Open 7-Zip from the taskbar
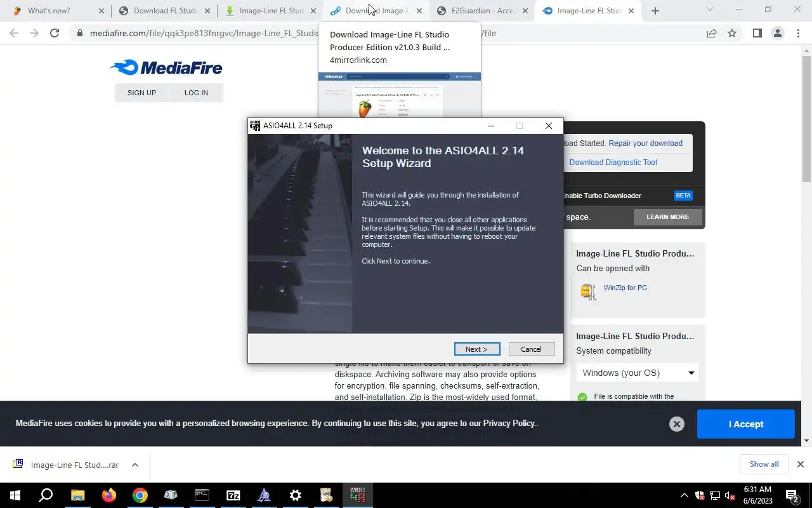The image size is (812, 508). tap(233, 495)
